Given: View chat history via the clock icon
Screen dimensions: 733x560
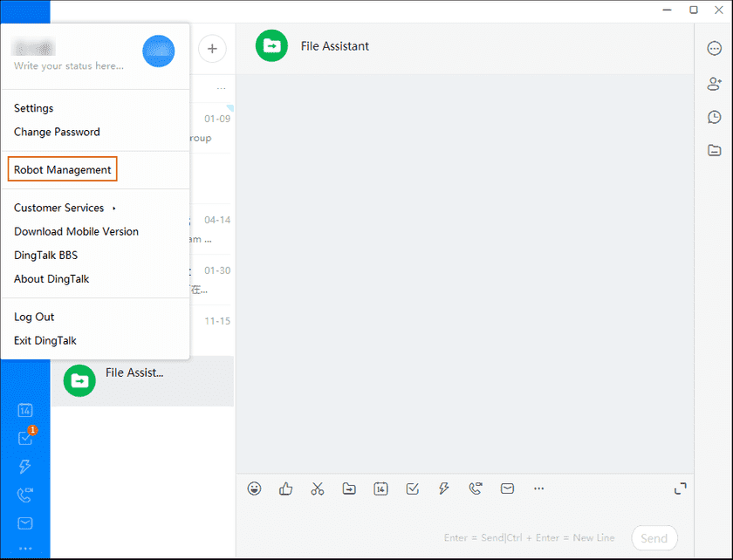Looking at the screenshot, I should pyautogui.click(x=714, y=117).
